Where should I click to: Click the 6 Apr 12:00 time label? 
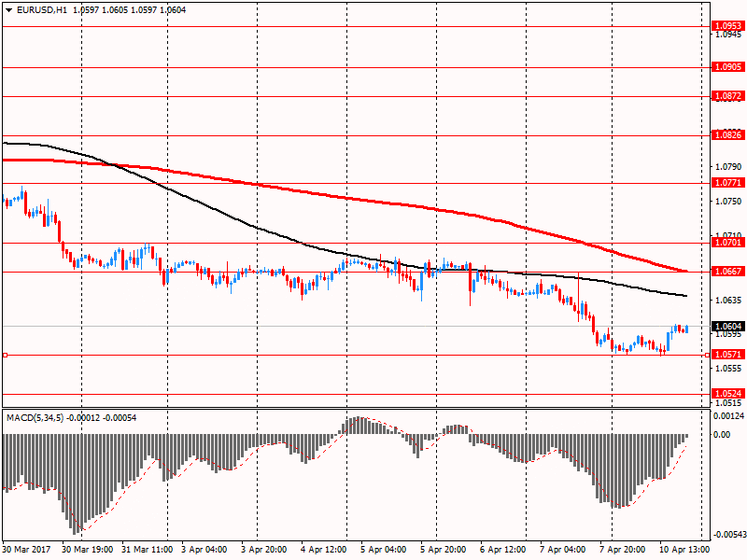tap(502, 550)
